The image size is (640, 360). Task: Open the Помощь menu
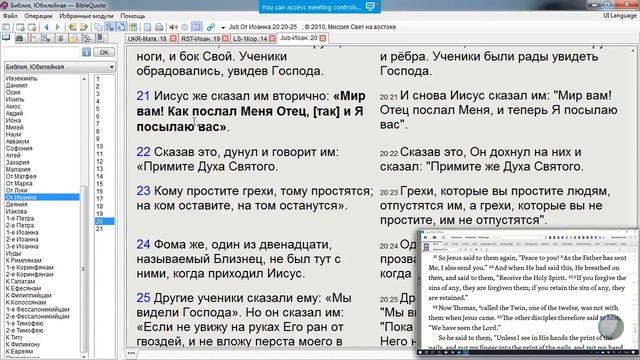[x=133, y=16]
